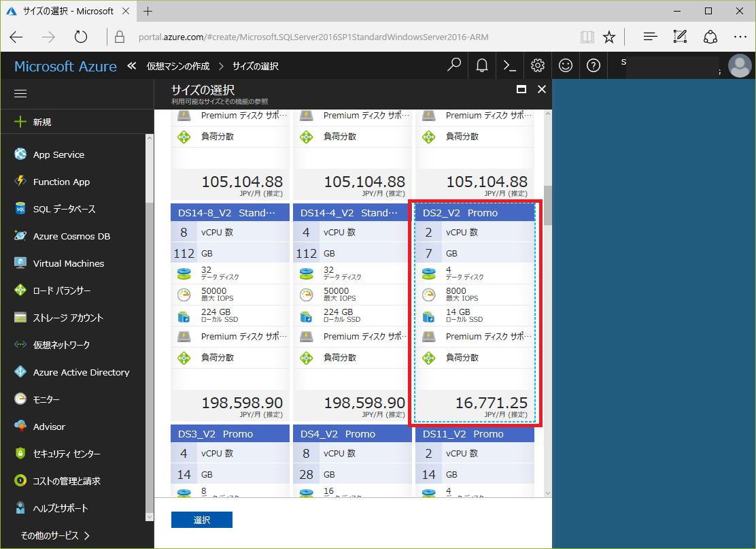The width and height of the screenshot is (756, 549).
Task: Open web note pen tool
Action: (x=680, y=37)
